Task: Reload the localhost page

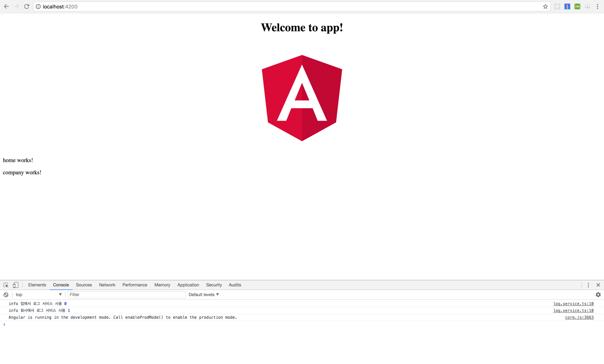Action: [26, 6]
